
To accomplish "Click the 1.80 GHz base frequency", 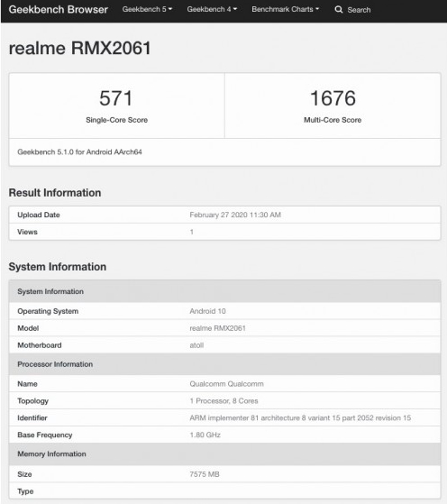I will (x=205, y=435).
